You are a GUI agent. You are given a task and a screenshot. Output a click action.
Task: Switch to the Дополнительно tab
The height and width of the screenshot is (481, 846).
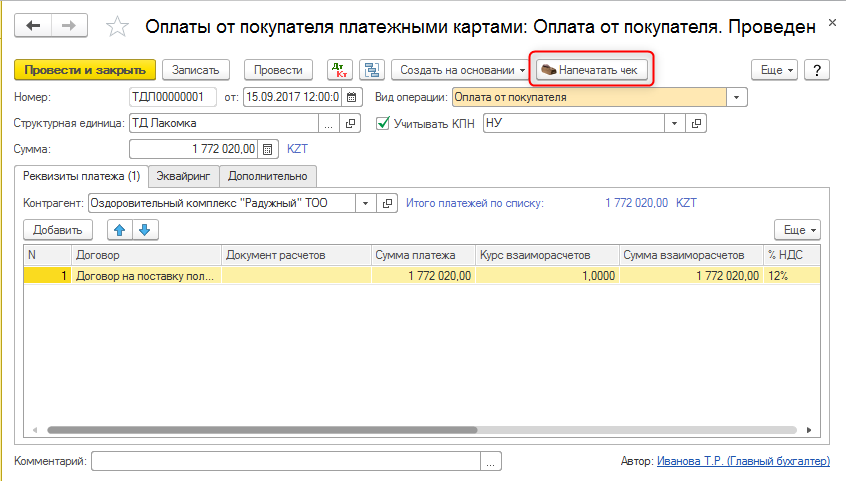[267, 176]
